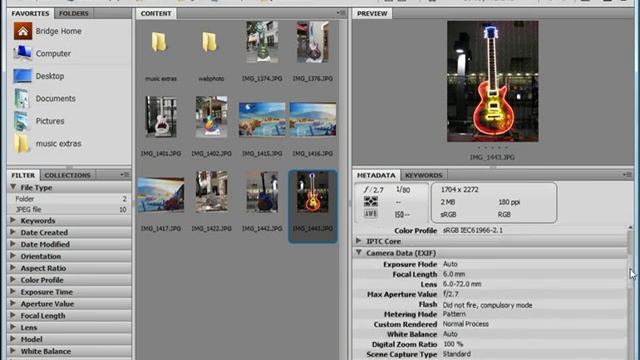Expand the Date Created filter
The height and width of the screenshot is (360, 640).
tap(13, 232)
